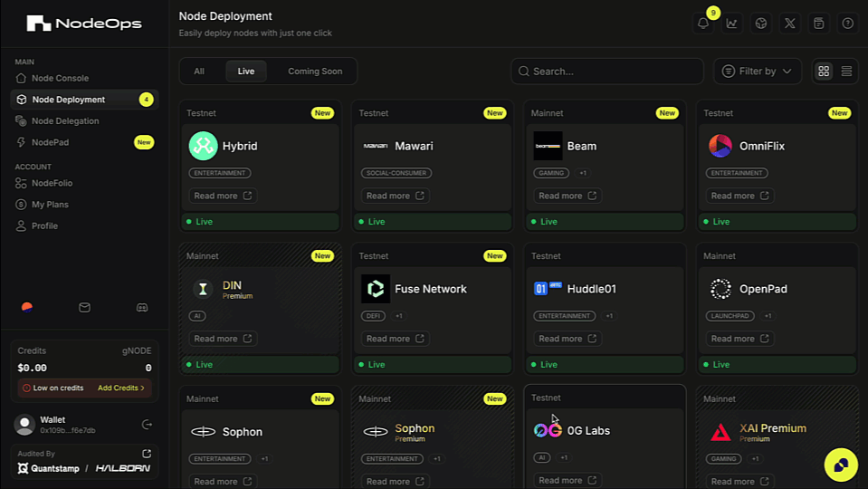This screenshot has height=489, width=868.
Task: Open the X (Twitter) link icon
Action: 790,24
